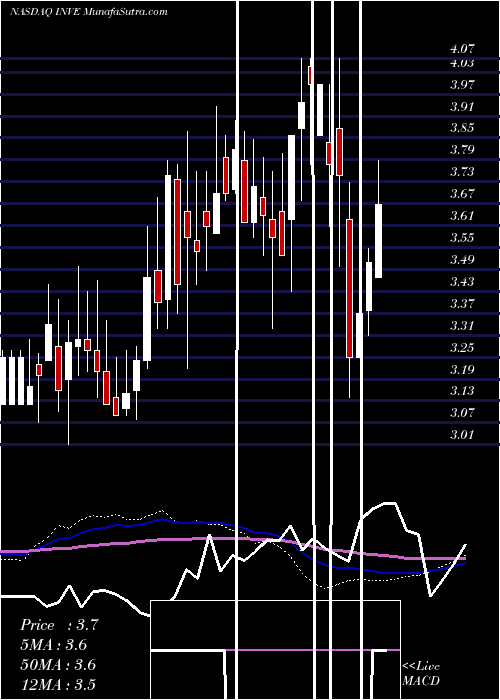The height and width of the screenshot is (700, 500).
Task: Click the 3.19 price axis label
Action: [463, 369]
